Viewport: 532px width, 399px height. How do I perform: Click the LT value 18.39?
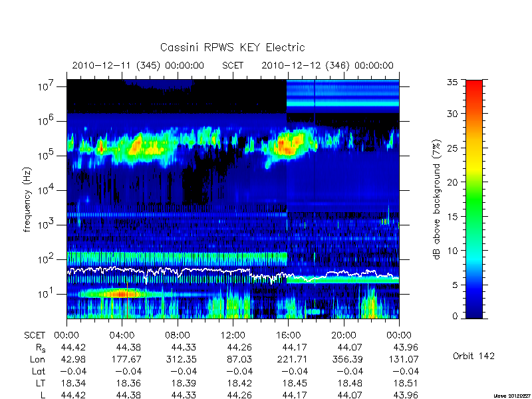point(184,383)
